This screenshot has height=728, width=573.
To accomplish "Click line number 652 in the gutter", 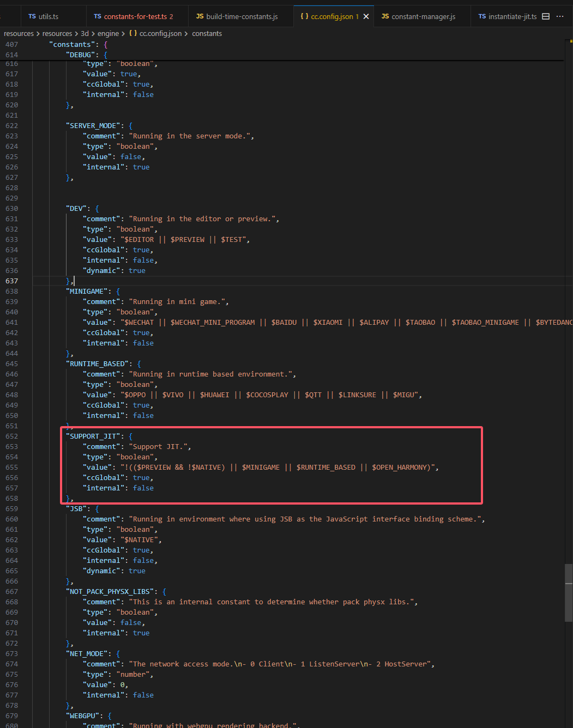I will click(11, 436).
